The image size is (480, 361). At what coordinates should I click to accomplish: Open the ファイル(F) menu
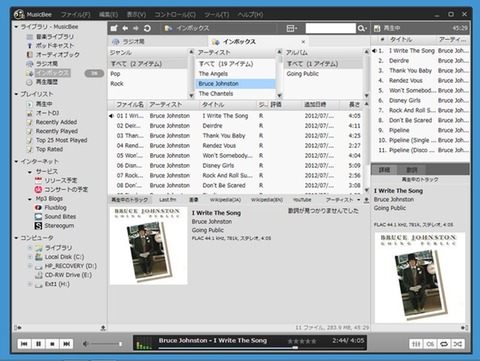pos(75,15)
